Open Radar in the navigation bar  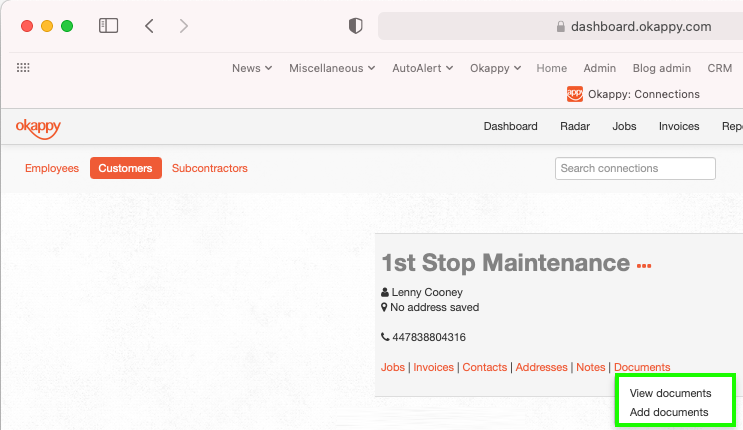tap(575, 126)
